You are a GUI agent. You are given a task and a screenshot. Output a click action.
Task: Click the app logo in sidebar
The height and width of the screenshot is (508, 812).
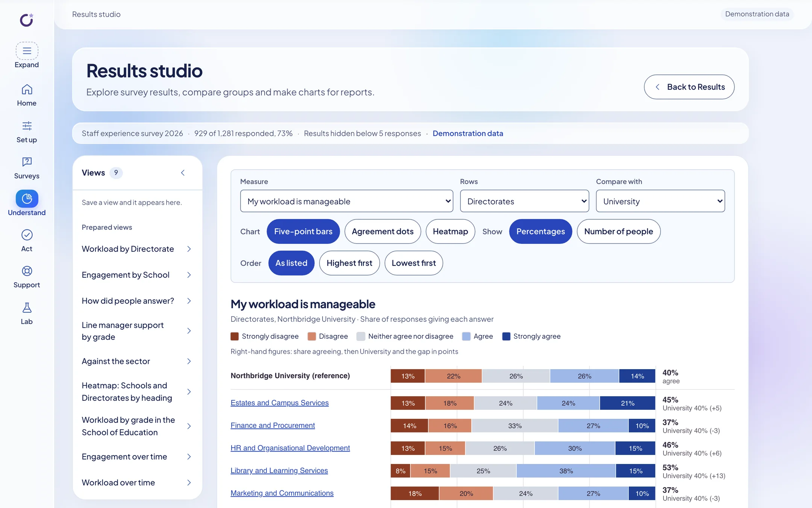coord(27,20)
